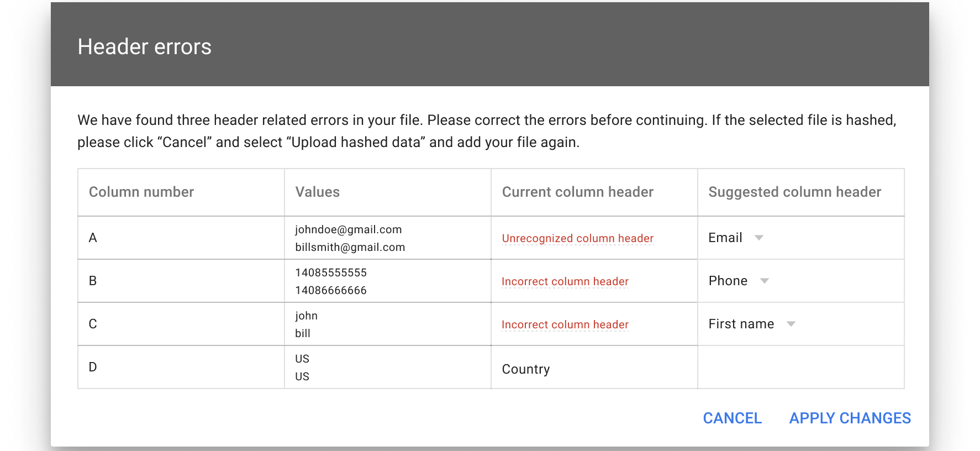Select the column C row label
Screen dimensions: 980x451
coord(93,324)
